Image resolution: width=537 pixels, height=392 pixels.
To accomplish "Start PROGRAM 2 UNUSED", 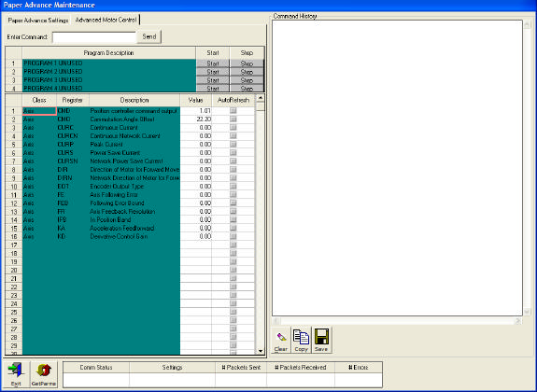I will tap(213, 72).
